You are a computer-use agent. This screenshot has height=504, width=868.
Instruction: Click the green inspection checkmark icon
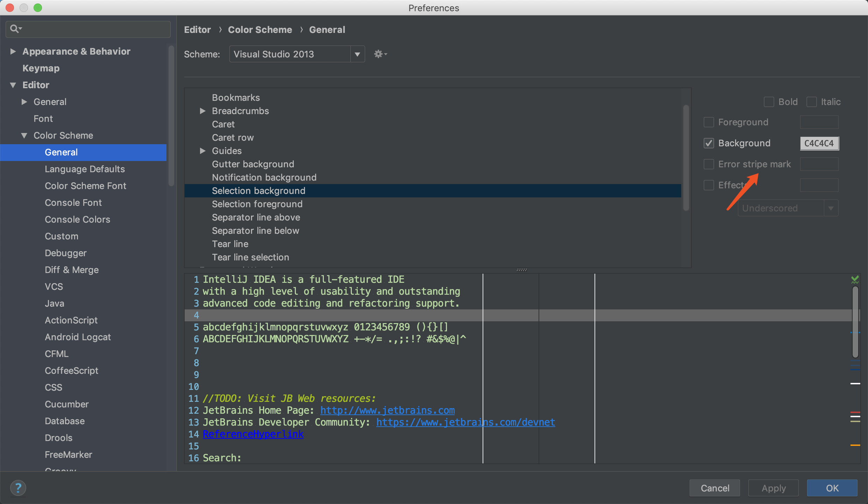click(855, 279)
